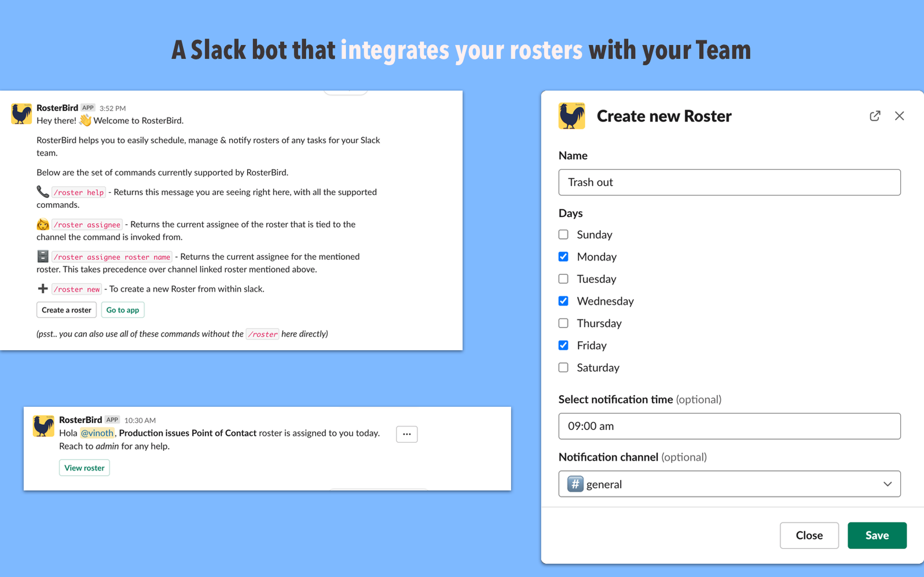
Task: Check the Sunday checkbox
Action: (563, 234)
